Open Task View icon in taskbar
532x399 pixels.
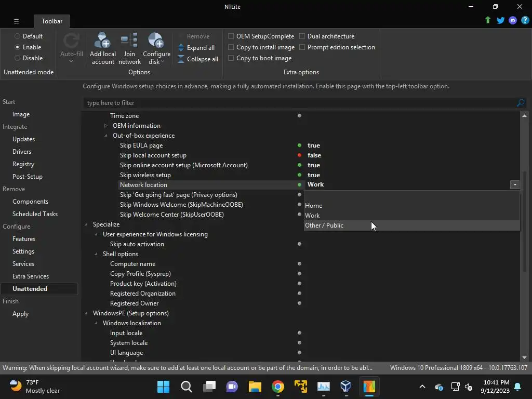click(209, 387)
